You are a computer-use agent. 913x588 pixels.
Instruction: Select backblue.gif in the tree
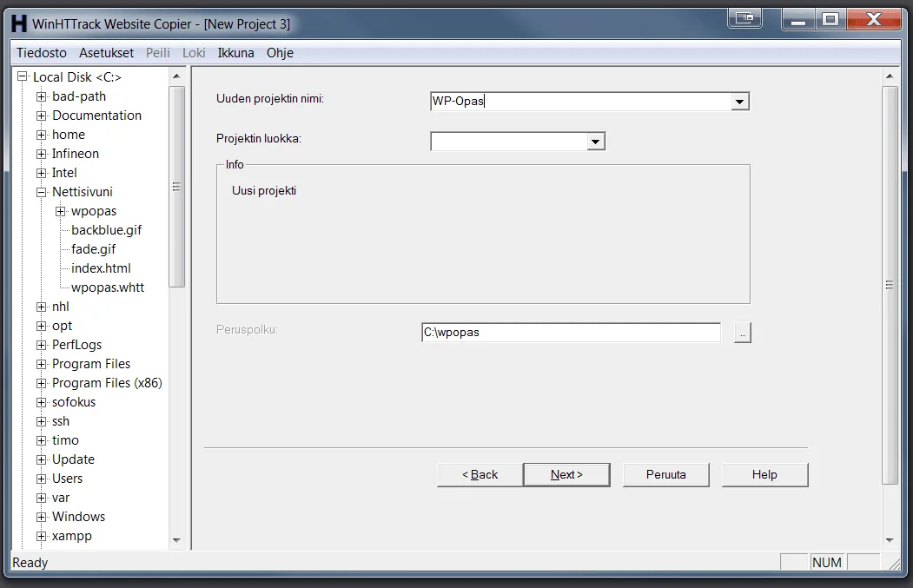click(x=107, y=230)
